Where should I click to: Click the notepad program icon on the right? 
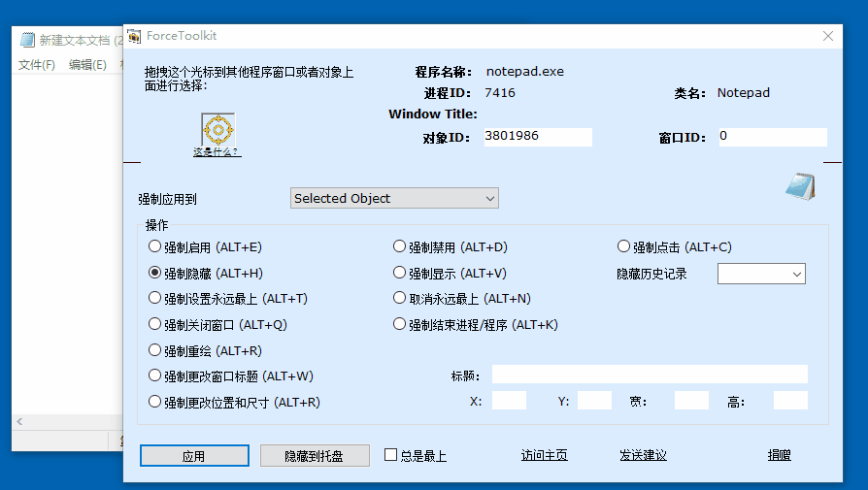[800, 185]
